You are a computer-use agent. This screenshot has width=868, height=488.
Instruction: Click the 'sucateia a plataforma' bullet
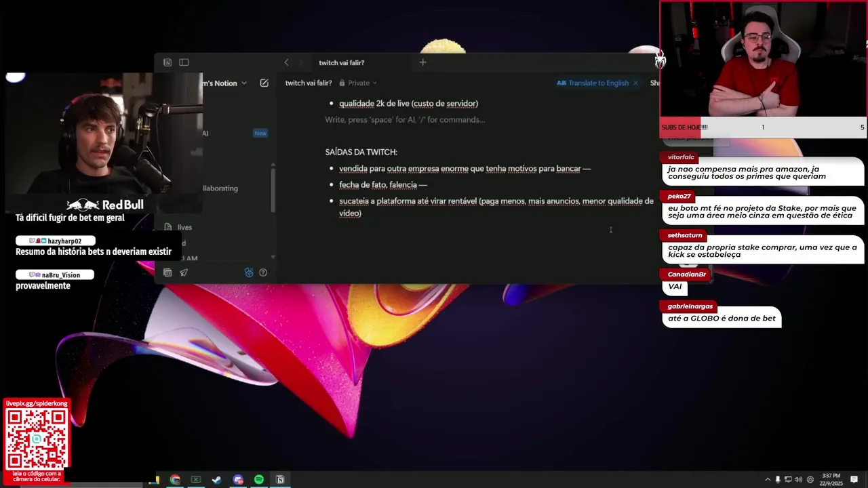coord(496,207)
